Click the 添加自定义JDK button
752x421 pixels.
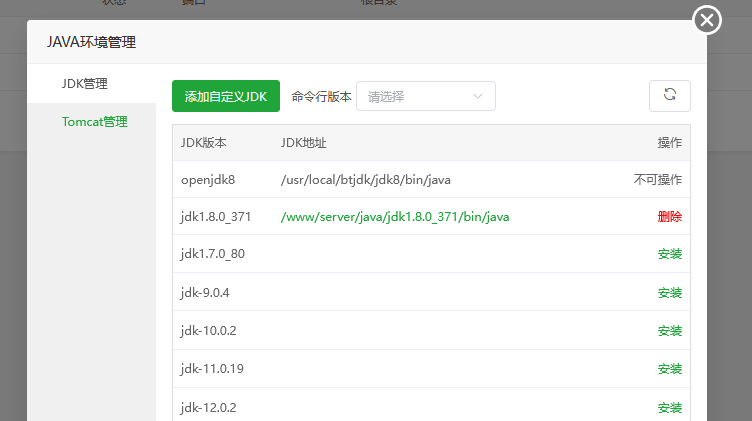pyautogui.click(x=226, y=96)
